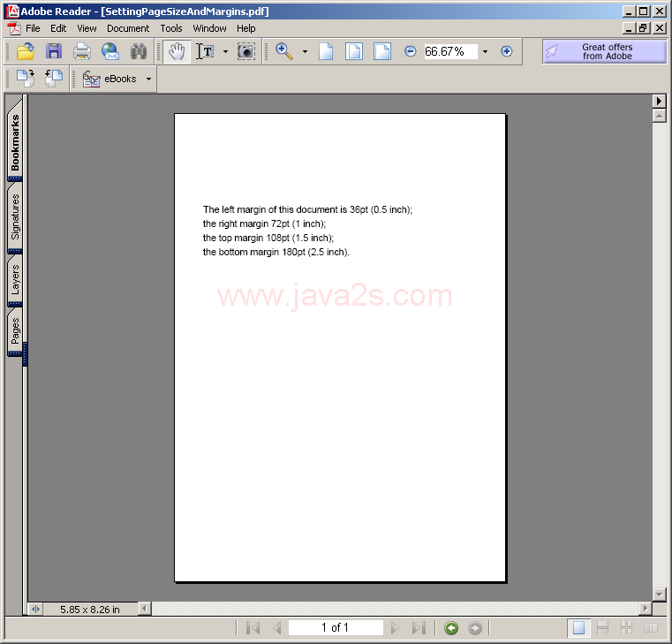Select Continuous page layout

pyautogui.click(x=602, y=628)
